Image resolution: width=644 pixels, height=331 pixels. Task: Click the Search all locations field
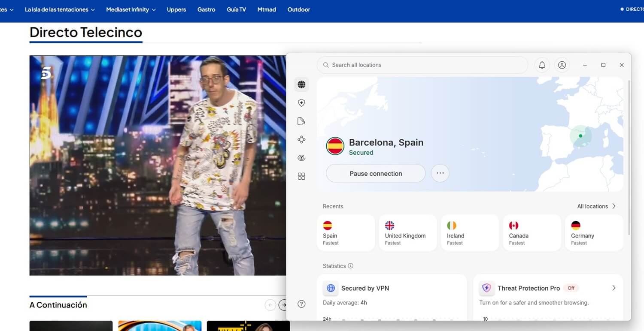click(x=422, y=65)
